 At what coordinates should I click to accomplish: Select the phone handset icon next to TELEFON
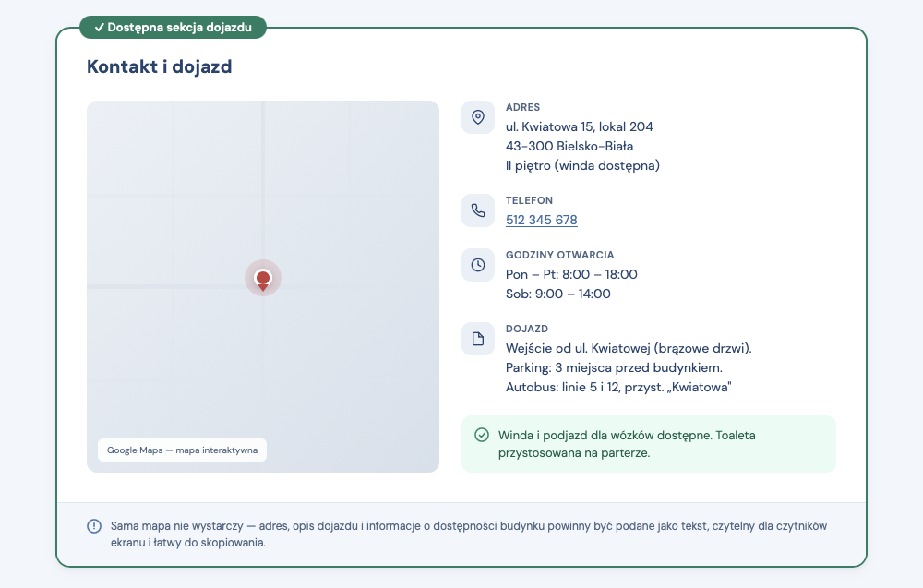pyautogui.click(x=477, y=210)
